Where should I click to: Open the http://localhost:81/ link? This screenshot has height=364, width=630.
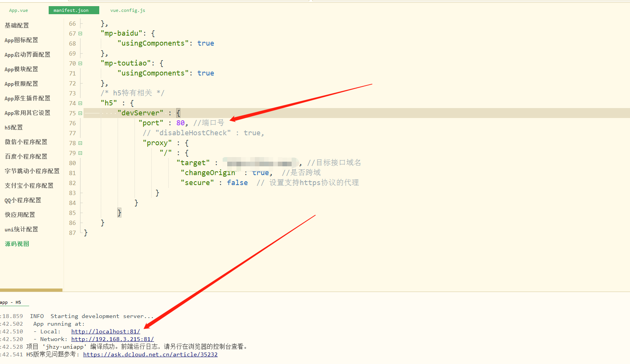(x=106, y=331)
